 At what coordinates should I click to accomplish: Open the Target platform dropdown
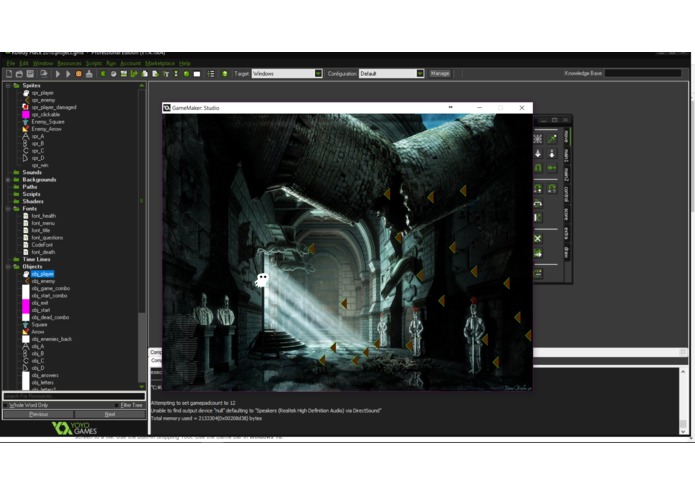318,74
